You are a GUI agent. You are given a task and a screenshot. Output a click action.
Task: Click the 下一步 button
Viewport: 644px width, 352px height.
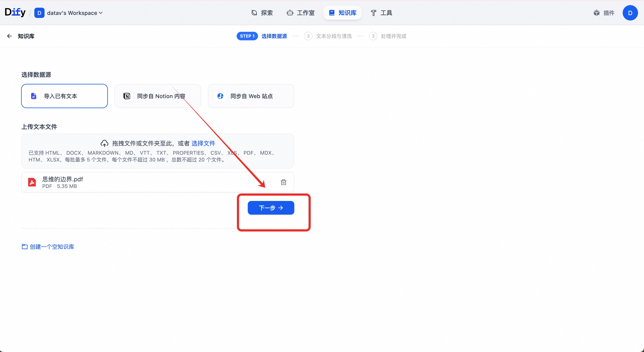pos(271,208)
